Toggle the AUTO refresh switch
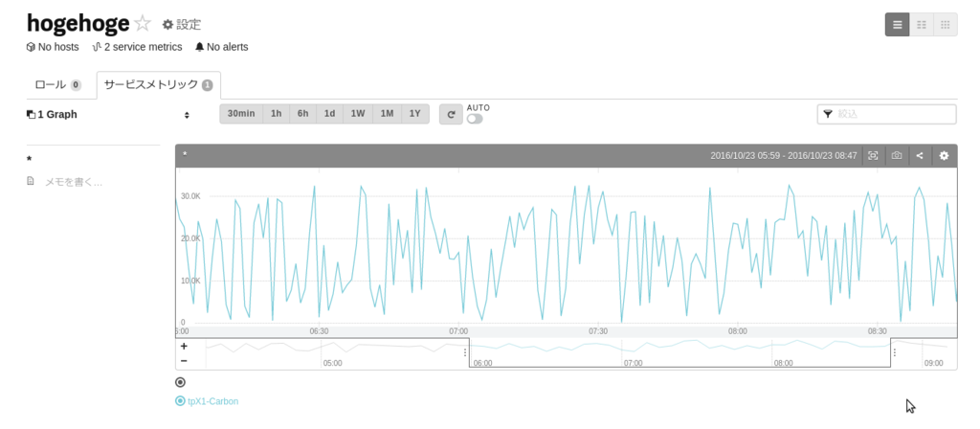Image resolution: width=980 pixels, height=429 pixels. pyautogui.click(x=475, y=119)
